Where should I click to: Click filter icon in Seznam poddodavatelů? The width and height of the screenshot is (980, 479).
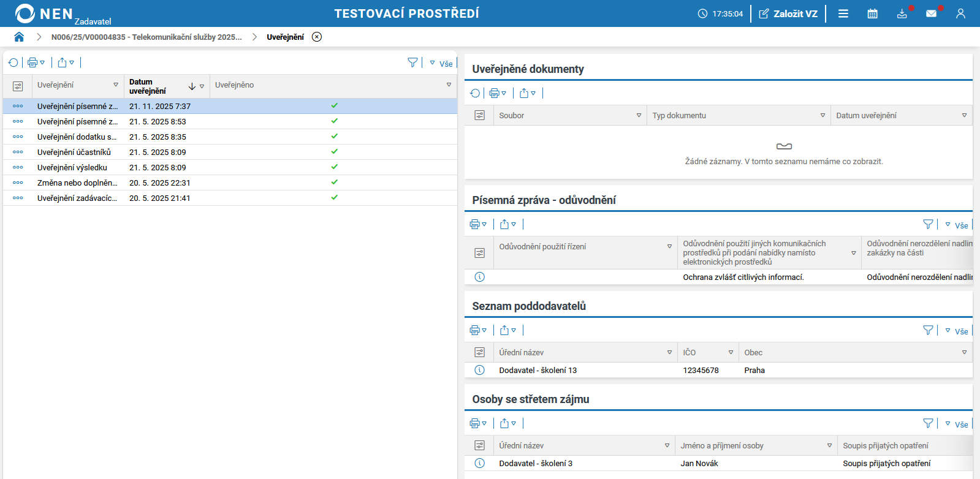[928, 330]
